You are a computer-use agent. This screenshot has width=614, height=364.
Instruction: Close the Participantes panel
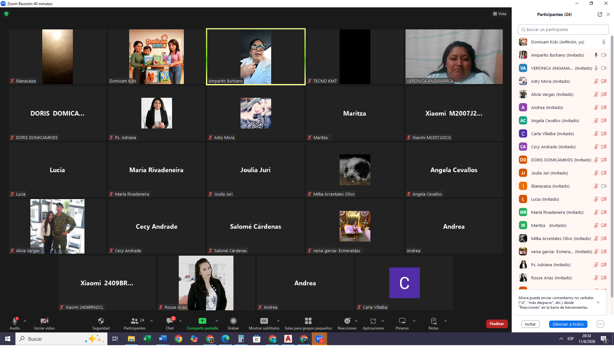608,14
